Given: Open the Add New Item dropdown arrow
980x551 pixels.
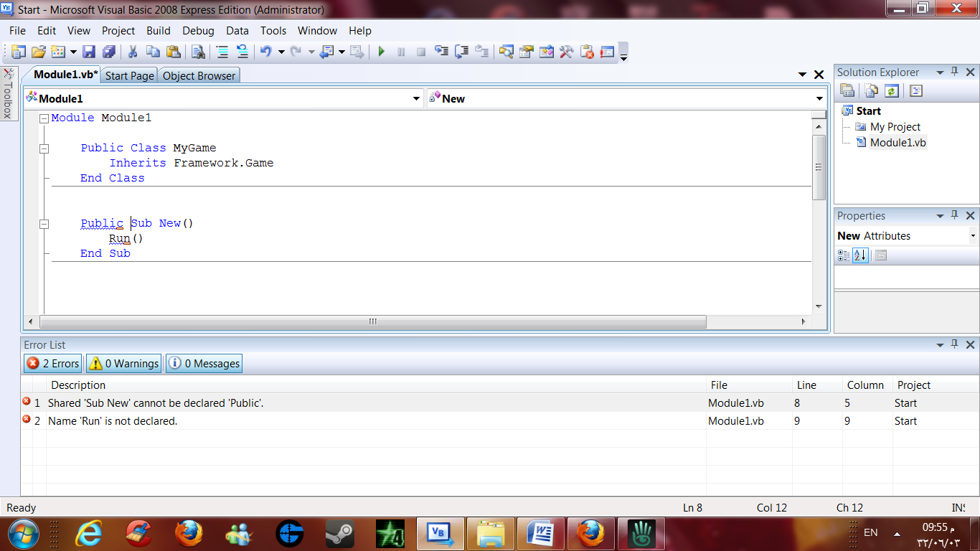Looking at the screenshot, I should point(73,52).
